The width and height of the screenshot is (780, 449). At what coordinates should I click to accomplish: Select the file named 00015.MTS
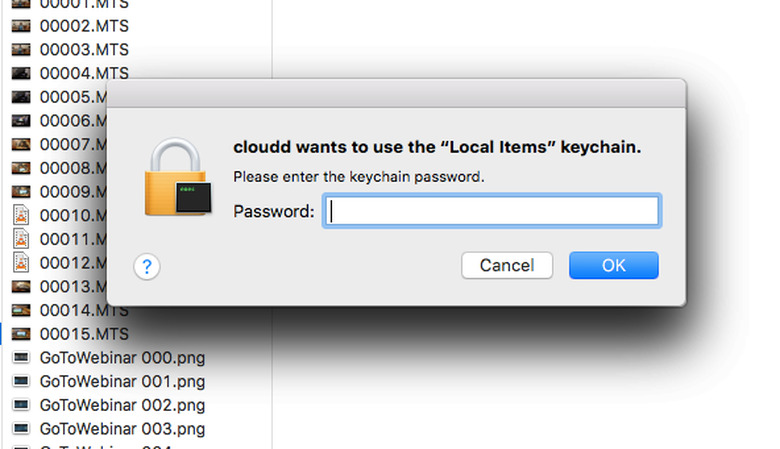click(x=84, y=334)
